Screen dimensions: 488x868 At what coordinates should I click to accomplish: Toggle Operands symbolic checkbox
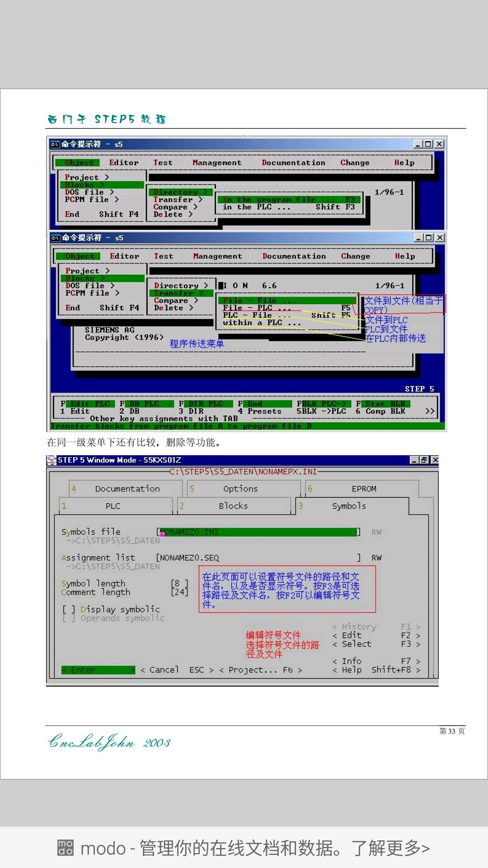[69, 618]
